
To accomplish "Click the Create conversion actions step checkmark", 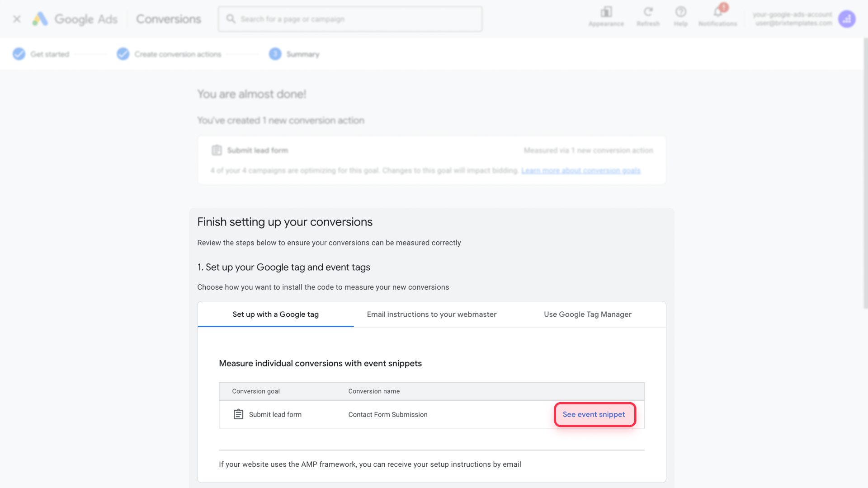I will [123, 54].
